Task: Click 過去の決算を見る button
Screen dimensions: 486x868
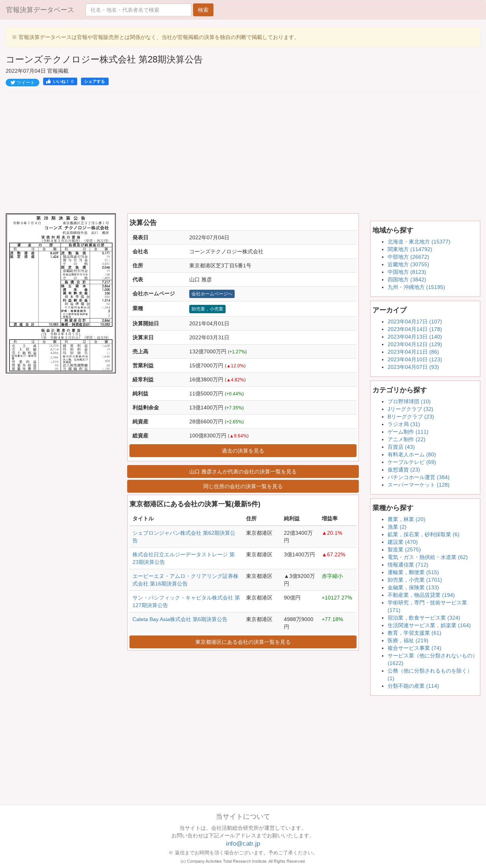Action: (x=243, y=451)
